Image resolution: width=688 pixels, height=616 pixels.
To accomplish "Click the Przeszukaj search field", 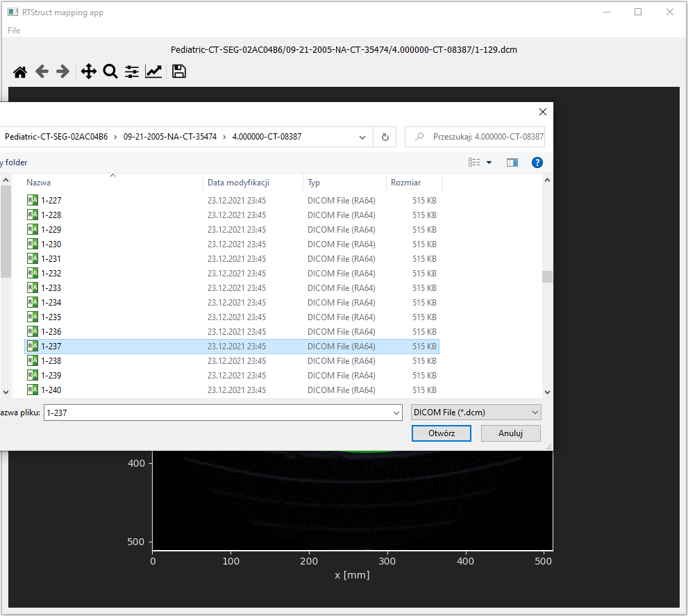I will 479,137.
